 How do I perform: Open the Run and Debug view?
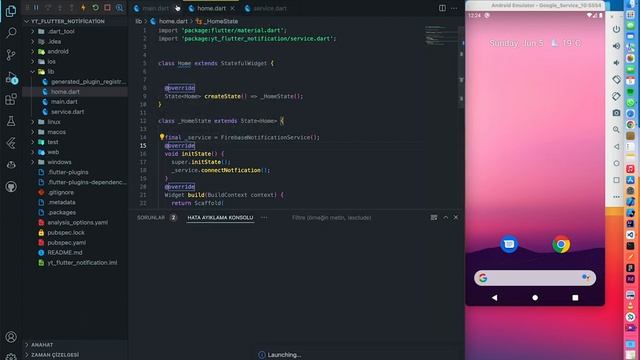coord(11,78)
